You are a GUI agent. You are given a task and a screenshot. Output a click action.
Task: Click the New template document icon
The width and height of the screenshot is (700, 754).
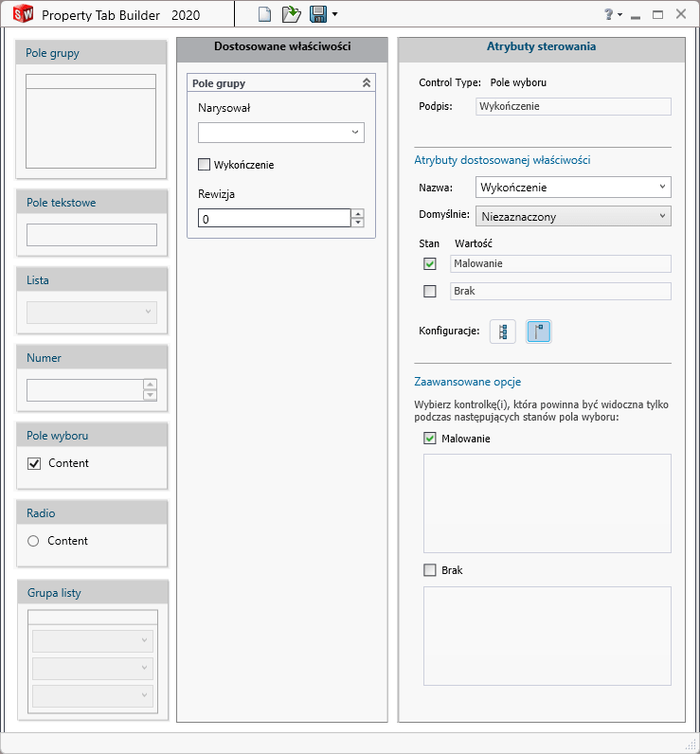pyautogui.click(x=264, y=14)
